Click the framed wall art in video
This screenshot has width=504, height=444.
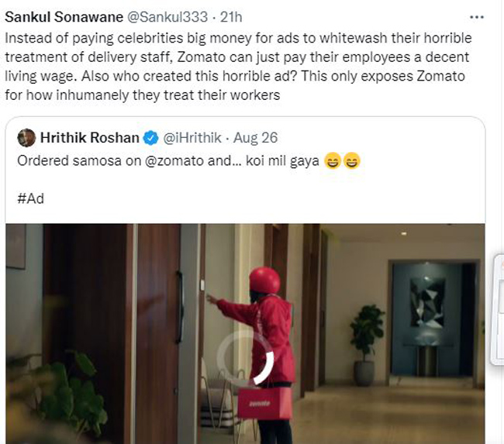tap(427, 301)
